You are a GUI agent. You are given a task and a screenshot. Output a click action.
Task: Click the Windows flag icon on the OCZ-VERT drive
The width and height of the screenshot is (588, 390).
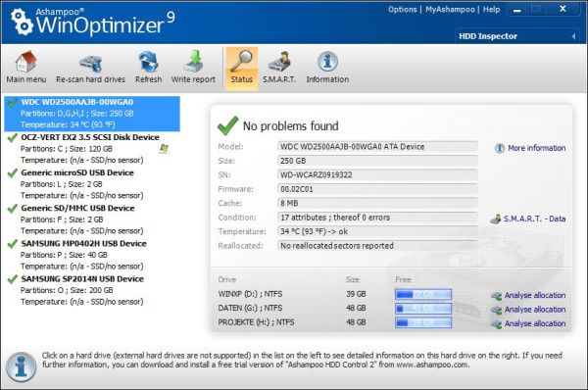[x=164, y=149]
